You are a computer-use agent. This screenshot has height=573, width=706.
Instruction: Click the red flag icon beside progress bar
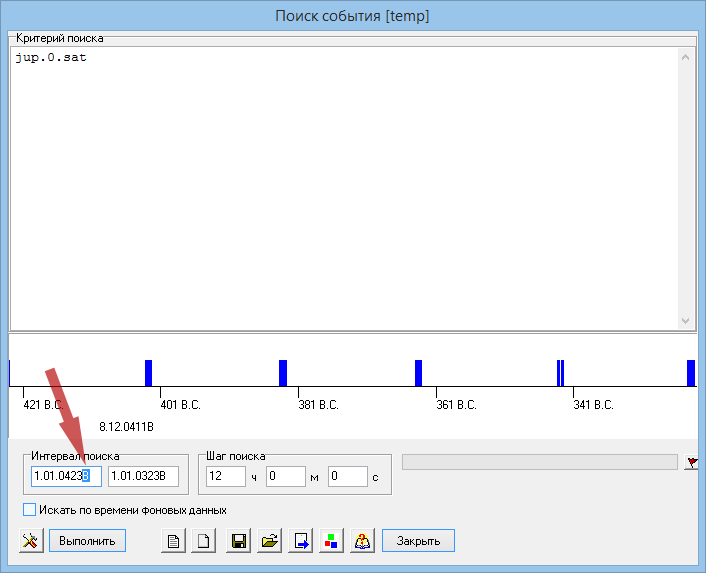[691, 462]
